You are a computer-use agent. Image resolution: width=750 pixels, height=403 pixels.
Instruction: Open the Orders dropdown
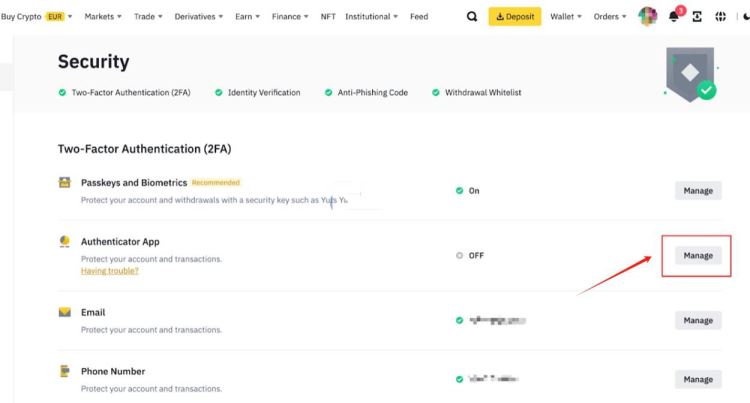[610, 17]
